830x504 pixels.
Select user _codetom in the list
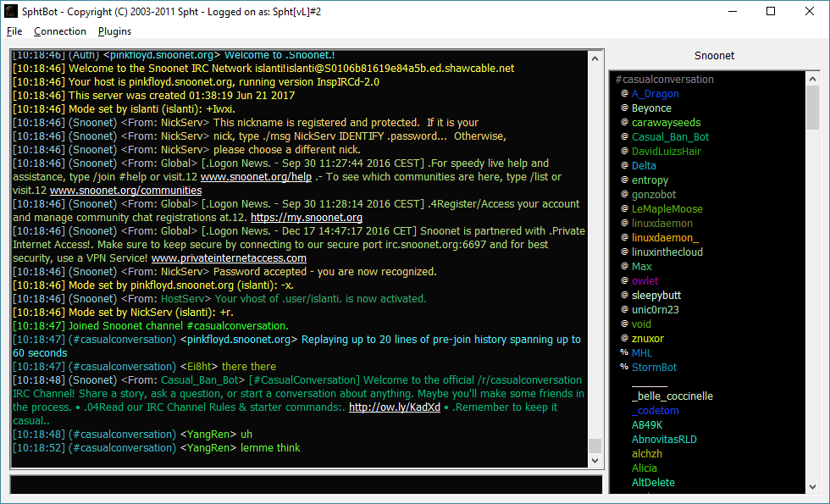point(655,410)
